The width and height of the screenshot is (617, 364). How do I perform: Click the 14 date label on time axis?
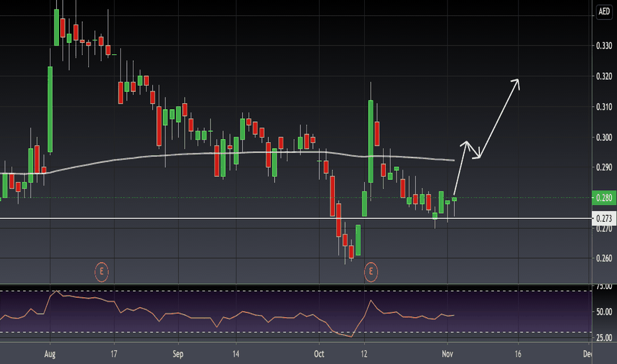tap(236, 354)
